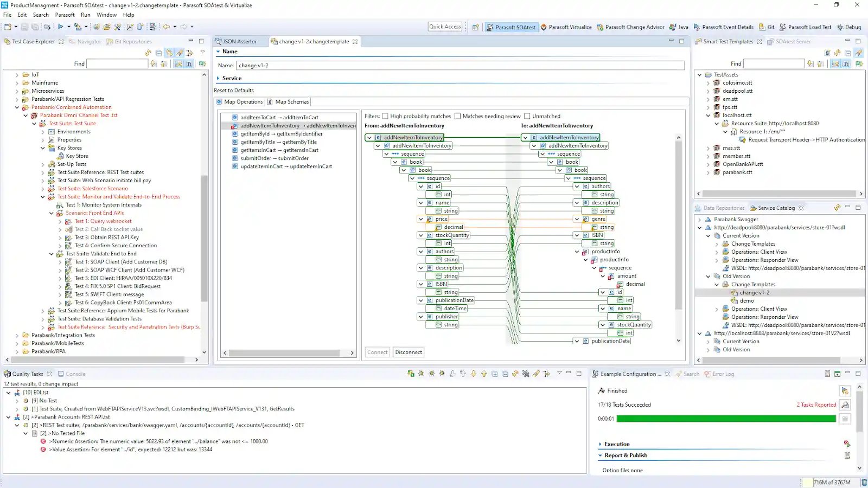Click the memory garbage collector trash icon
868x488 pixels.
(864, 482)
